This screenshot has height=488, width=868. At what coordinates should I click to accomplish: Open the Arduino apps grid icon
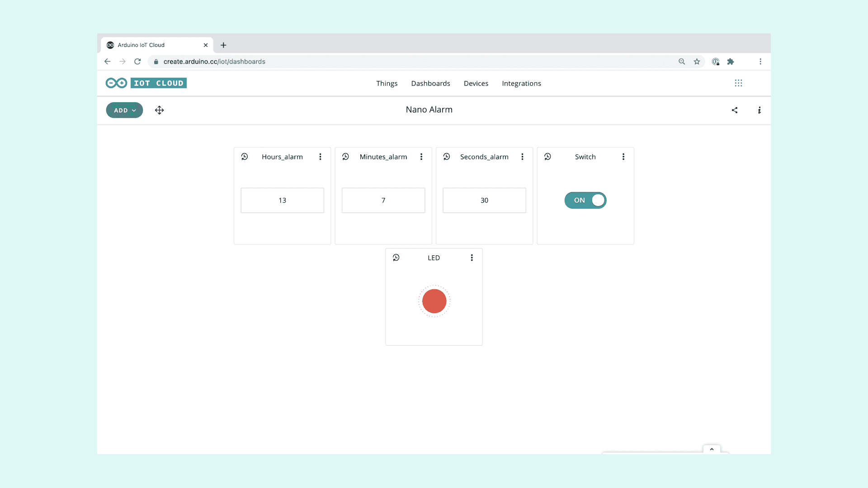738,83
